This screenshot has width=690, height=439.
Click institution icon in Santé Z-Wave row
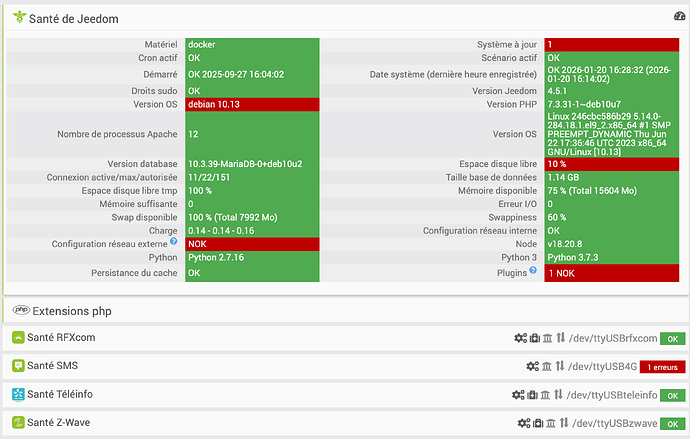pos(551,423)
